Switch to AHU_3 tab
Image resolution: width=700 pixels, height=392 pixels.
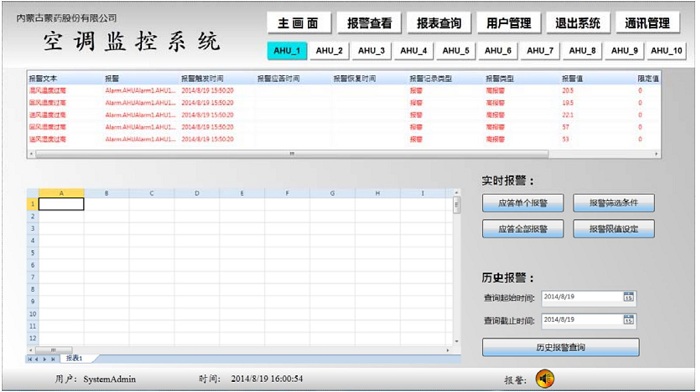pos(371,51)
